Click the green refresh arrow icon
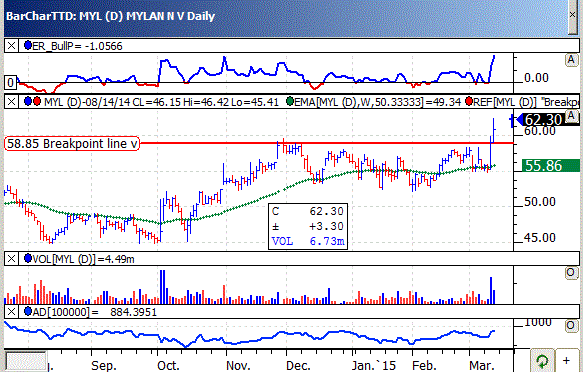Image resolution: width=583 pixels, height=372 pixels. 542,360
